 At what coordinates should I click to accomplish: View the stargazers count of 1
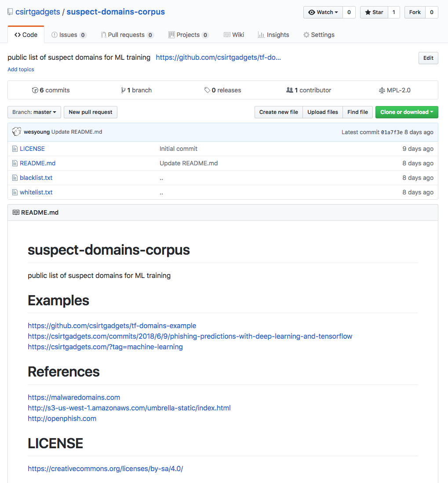(x=394, y=12)
